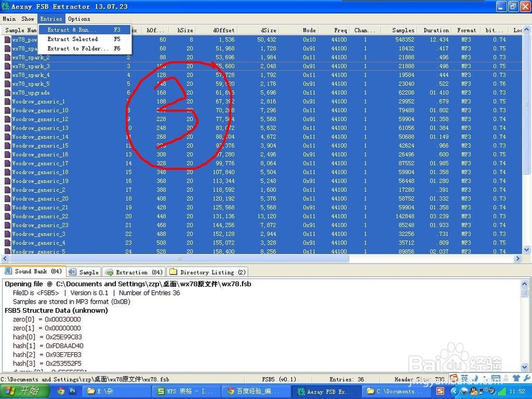Open Chrome from the quick launch bar
This screenshot has width=532, height=399.
tap(61, 391)
